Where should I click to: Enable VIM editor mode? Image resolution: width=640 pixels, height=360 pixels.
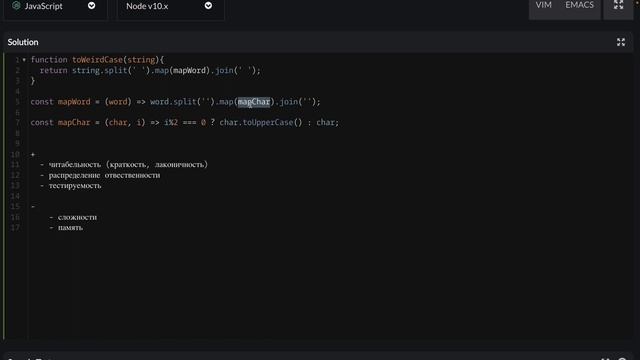tap(543, 5)
